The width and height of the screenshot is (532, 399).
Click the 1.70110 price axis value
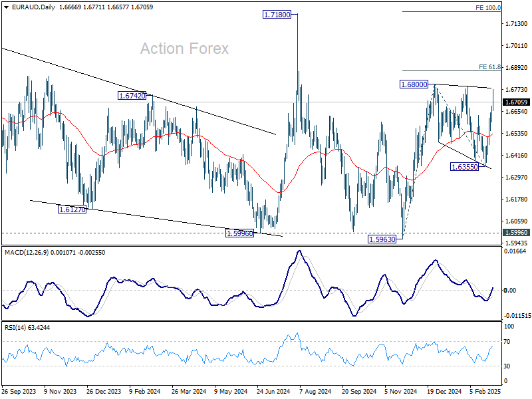click(x=517, y=45)
